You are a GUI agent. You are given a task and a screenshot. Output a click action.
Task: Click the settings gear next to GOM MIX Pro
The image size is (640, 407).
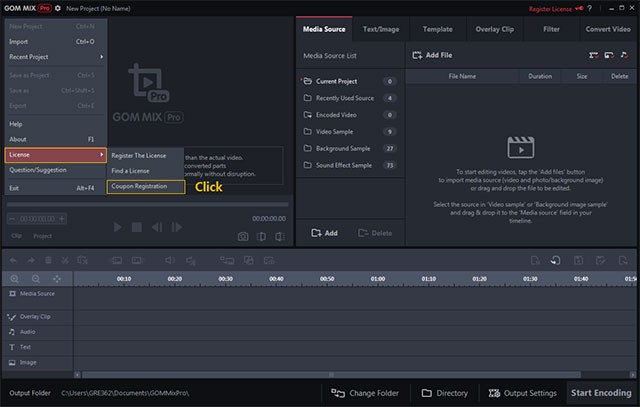point(57,7)
